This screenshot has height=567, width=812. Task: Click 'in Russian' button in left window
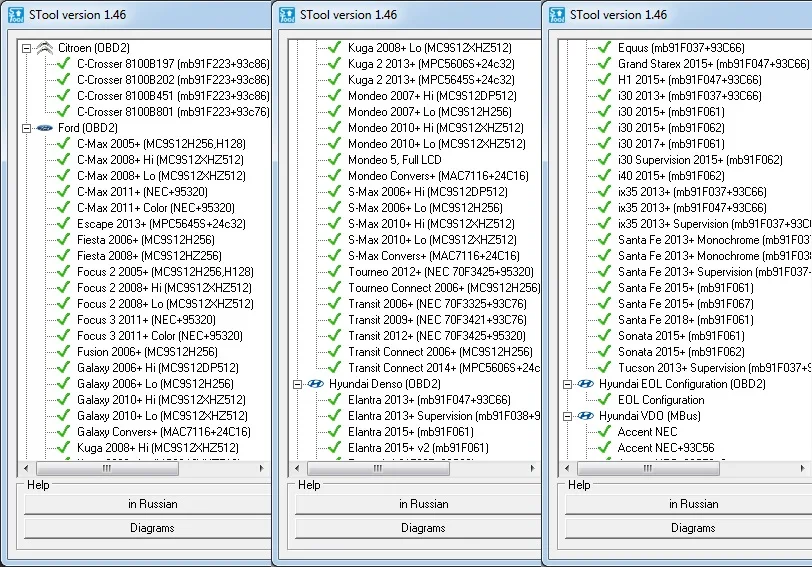148,504
